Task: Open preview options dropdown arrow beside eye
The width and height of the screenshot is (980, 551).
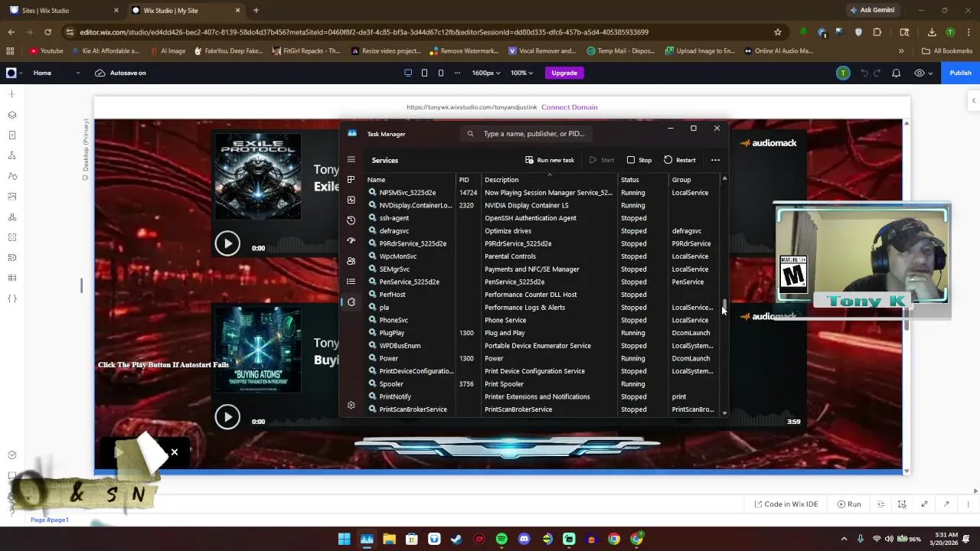Action: (x=930, y=73)
